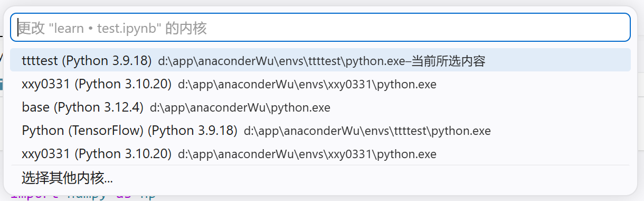Image resolution: width=644 pixels, height=201 pixels.
Task: Select xxy0331 kernel listed directly under ttttest
Action: tap(320, 84)
